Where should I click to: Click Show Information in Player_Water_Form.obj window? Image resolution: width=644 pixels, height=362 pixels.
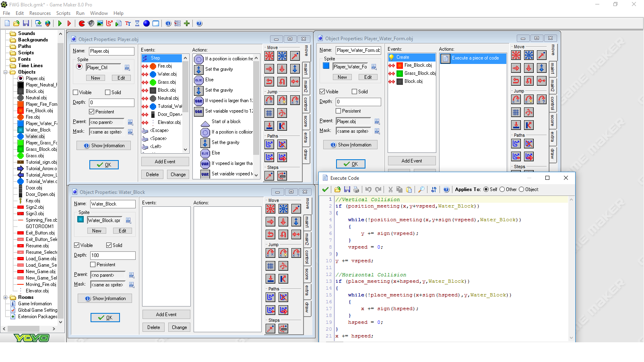(350, 145)
